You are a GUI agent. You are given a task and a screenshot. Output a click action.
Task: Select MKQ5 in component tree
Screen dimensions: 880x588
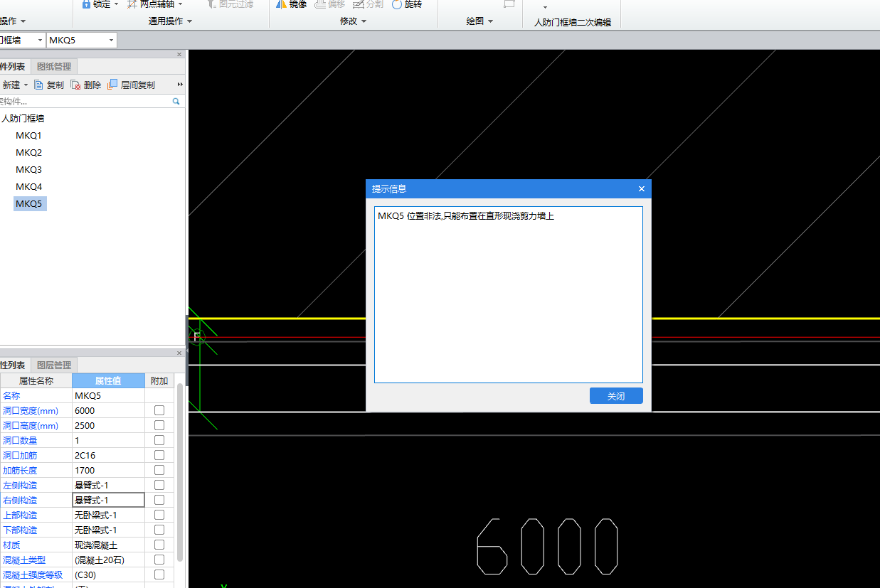pos(30,203)
